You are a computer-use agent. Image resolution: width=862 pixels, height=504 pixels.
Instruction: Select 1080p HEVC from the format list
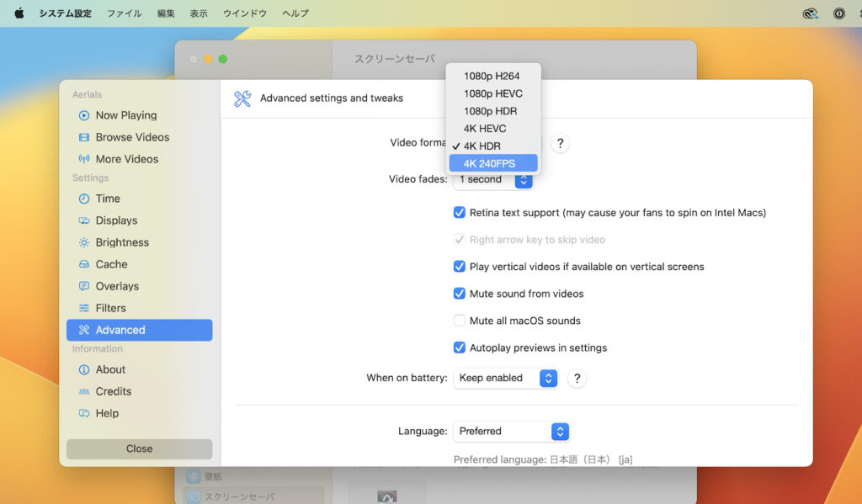[x=492, y=93]
